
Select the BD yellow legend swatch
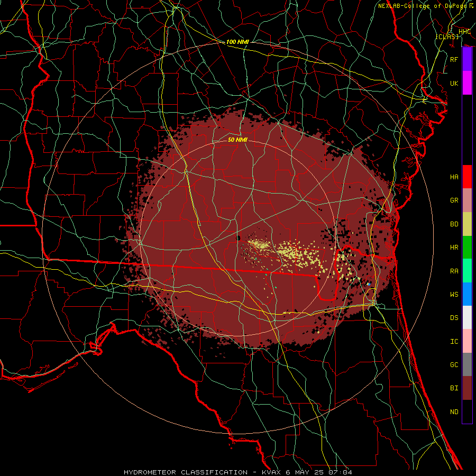pyautogui.click(x=467, y=224)
